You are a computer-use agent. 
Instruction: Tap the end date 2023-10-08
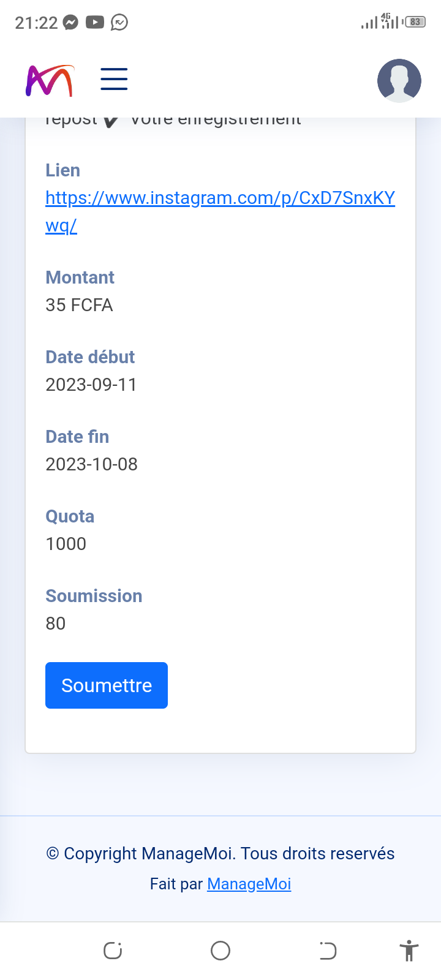point(91,464)
